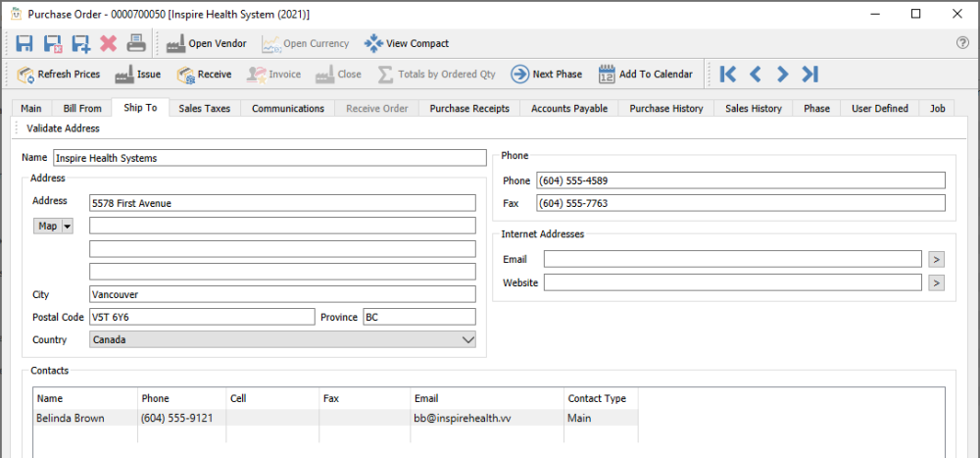The width and height of the screenshot is (980, 458).
Task: Open the Map dropdown arrow
Action: [68, 227]
